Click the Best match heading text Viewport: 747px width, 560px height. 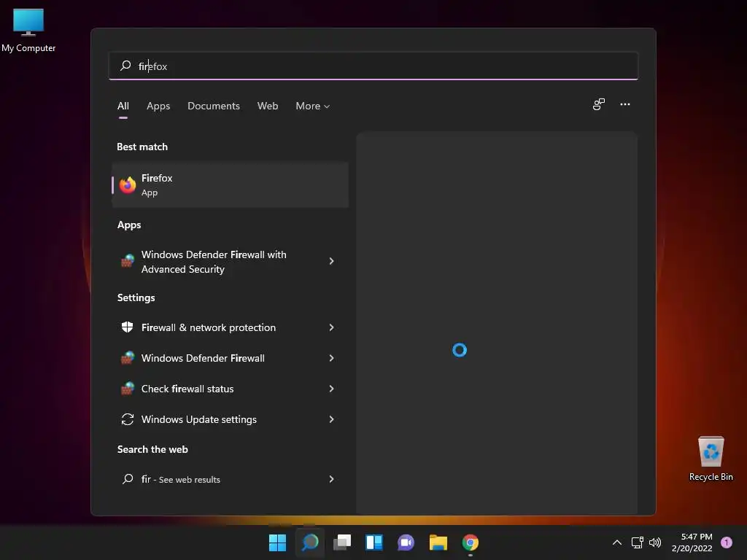pyautogui.click(x=142, y=147)
